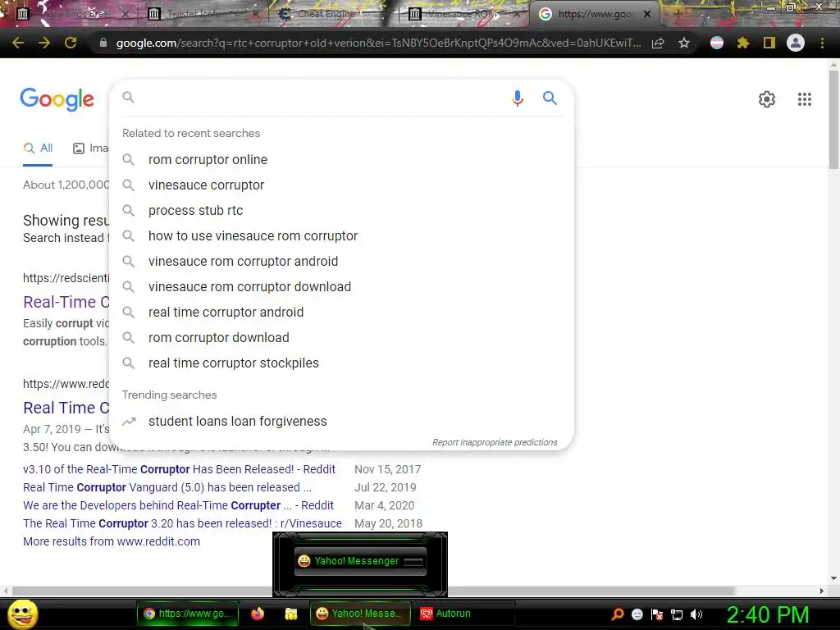
Task: Click the flag notification tray icon
Action: pos(657,614)
